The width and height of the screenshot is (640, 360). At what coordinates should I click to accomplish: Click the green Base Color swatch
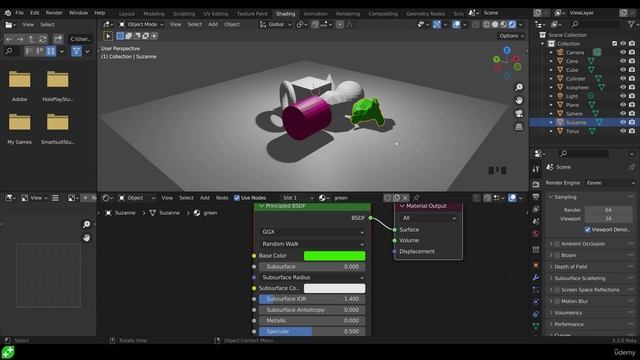[x=334, y=256]
